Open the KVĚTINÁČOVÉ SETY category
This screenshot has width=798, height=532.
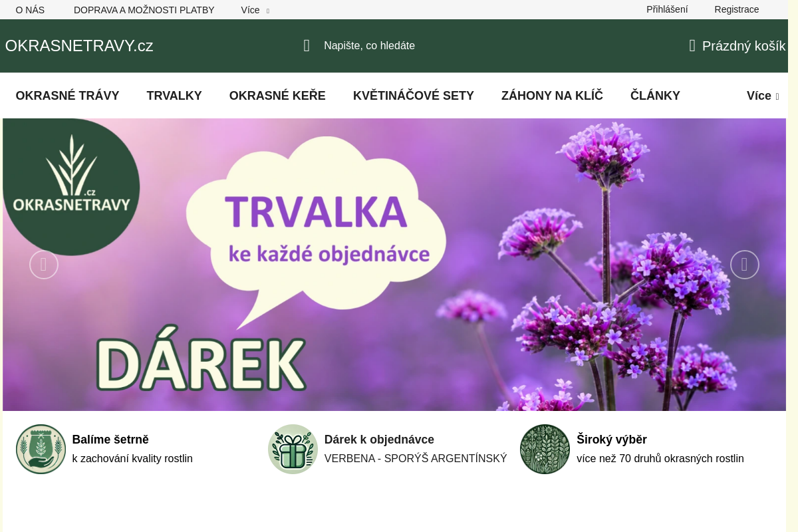click(414, 96)
